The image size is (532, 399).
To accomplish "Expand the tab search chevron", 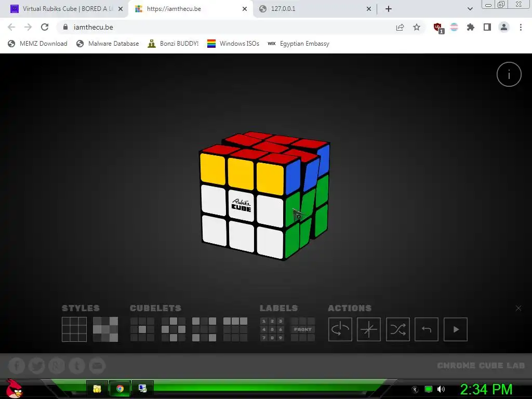I will coord(470,9).
